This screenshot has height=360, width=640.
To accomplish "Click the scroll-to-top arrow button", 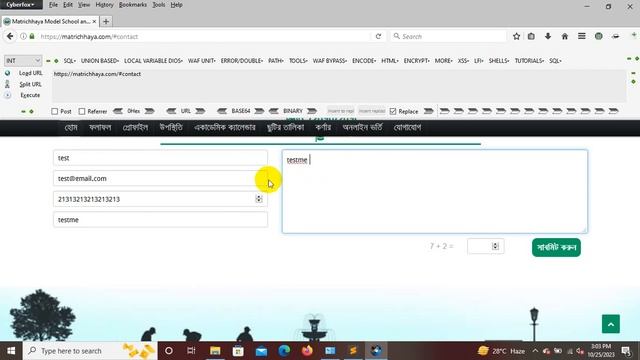I will (611, 324).
